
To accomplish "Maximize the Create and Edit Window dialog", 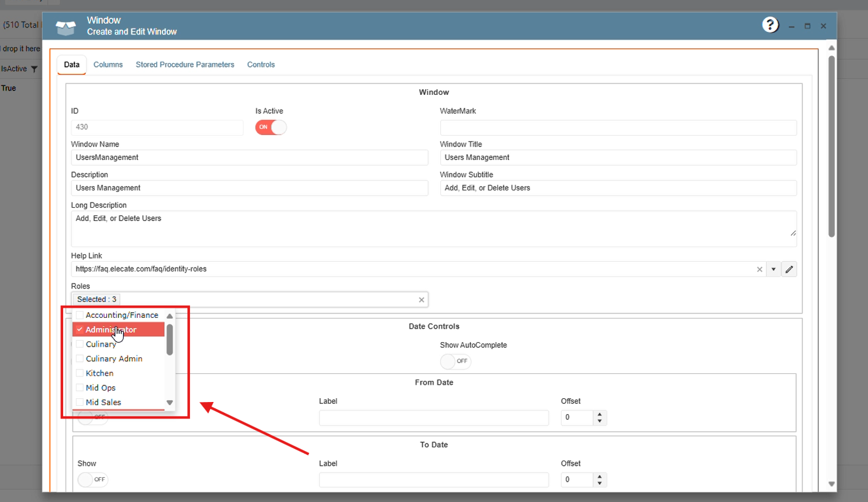I will (x=807, y=26).
